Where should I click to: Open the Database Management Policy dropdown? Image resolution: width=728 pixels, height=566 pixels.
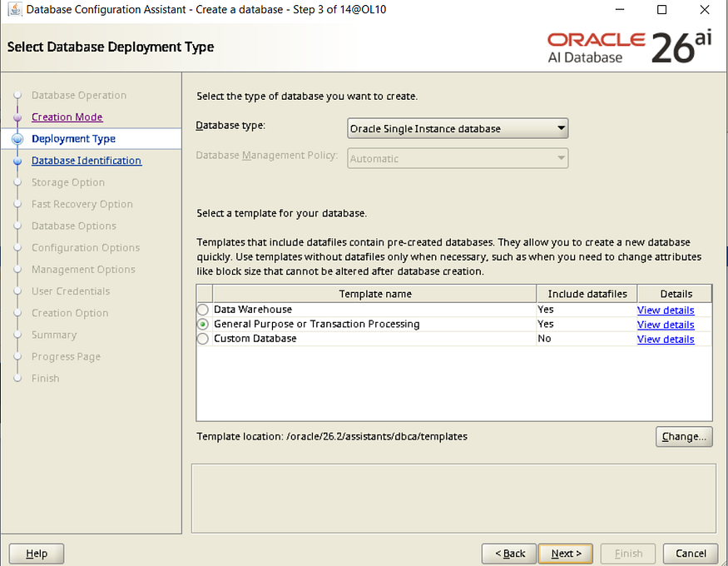[x=458, y=158]
